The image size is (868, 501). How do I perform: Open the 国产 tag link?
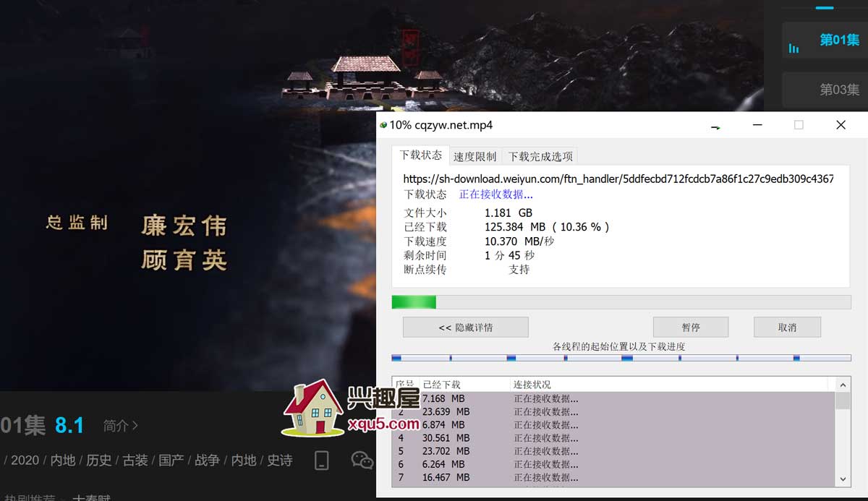click(x=171, y=461)
